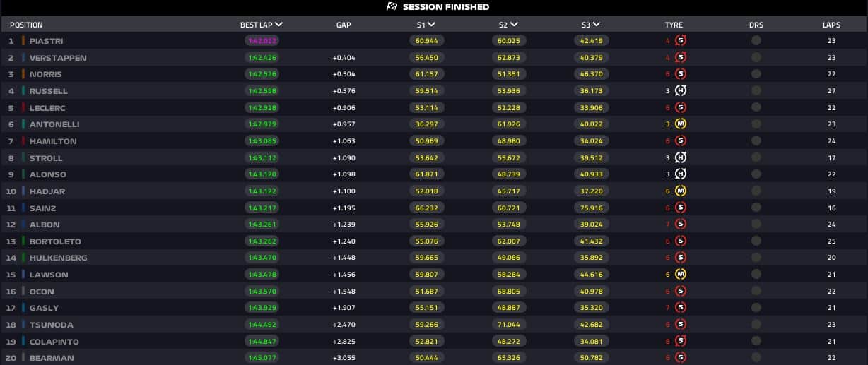Click Antonelli's medium tyre icon
868x365 pixels.
pyautogui.click(x=681, y=124)
